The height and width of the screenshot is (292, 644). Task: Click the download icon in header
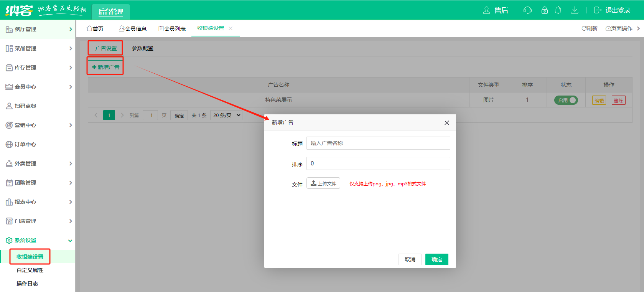pos(575,10)
